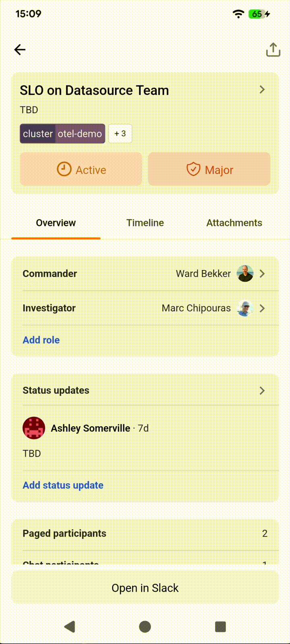This screenshot has height=644, width=290.
Task: Expand Status updates chevron
Action: click(x=262, y=391)
